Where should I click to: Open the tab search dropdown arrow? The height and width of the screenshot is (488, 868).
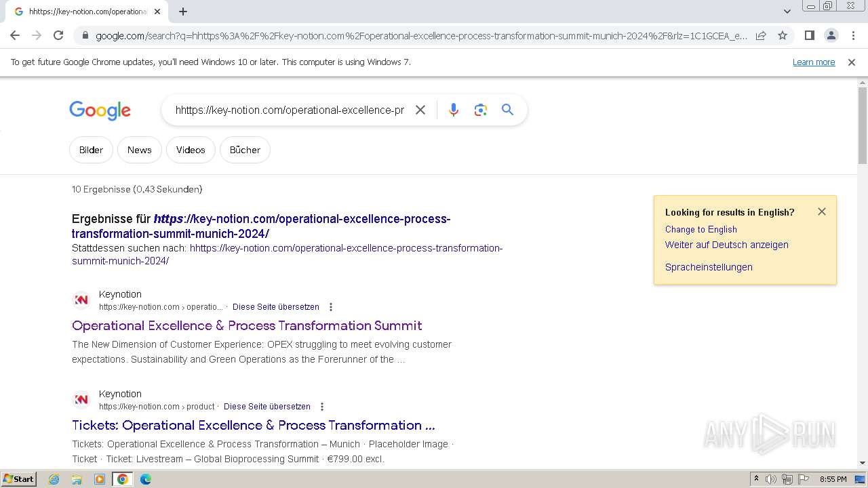(x=787, y=12)
